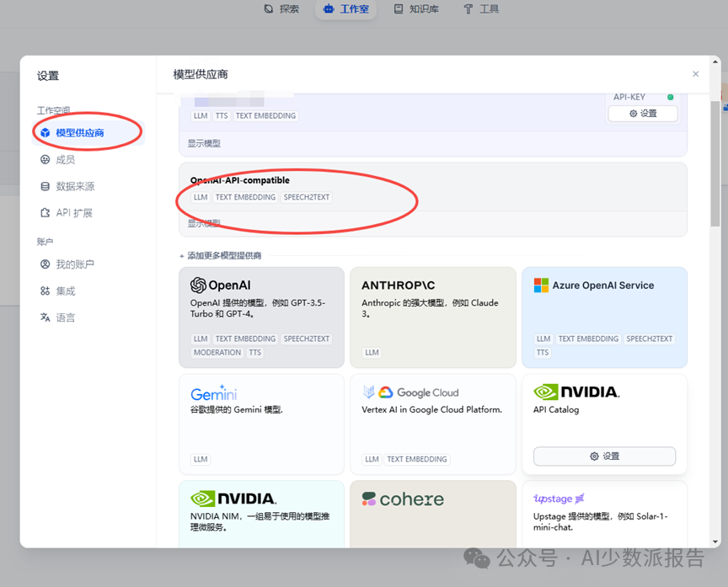Open the API 扩展 puzzle icon
The image size is (728, 587).
[45, 213]
